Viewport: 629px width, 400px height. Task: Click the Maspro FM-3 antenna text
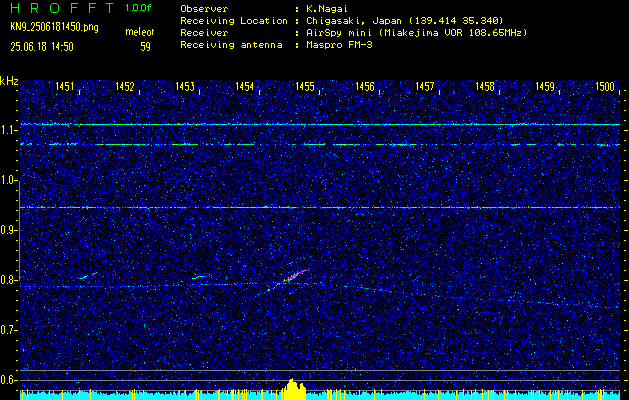[339, 45]
